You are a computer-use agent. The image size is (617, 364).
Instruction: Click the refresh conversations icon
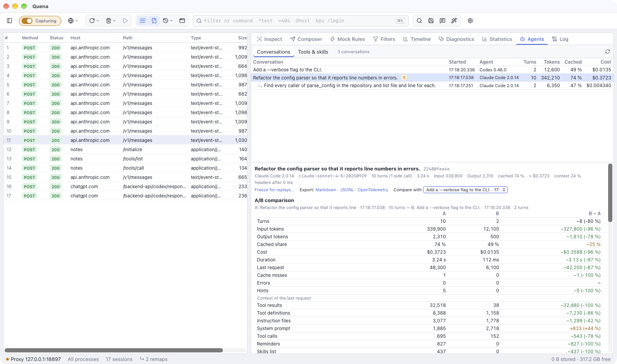coord(607,52)
